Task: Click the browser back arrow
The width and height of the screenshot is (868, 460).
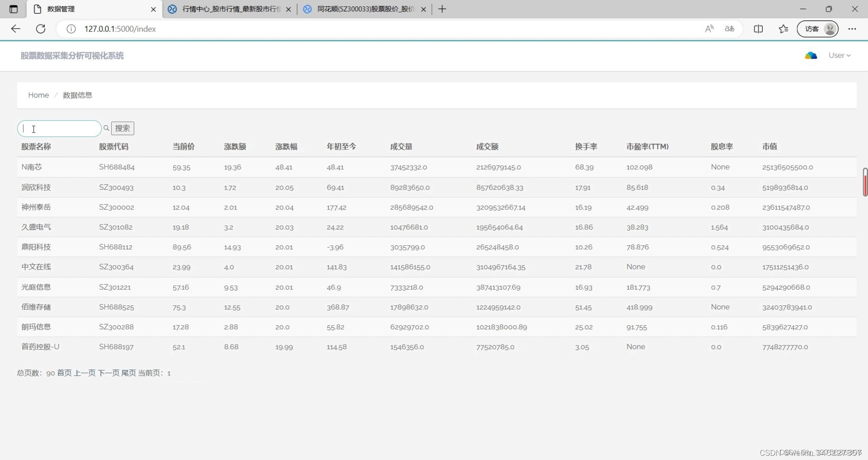Action: (16, 29)
